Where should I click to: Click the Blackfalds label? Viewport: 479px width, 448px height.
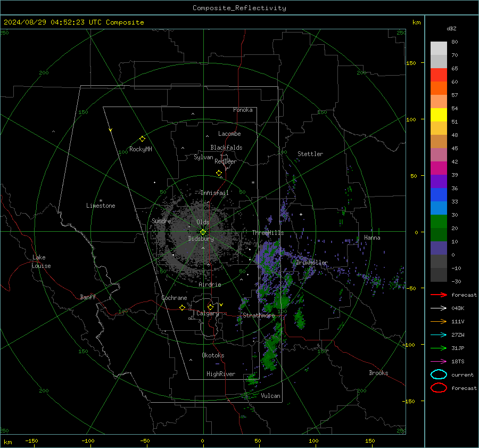coord(226,148)
